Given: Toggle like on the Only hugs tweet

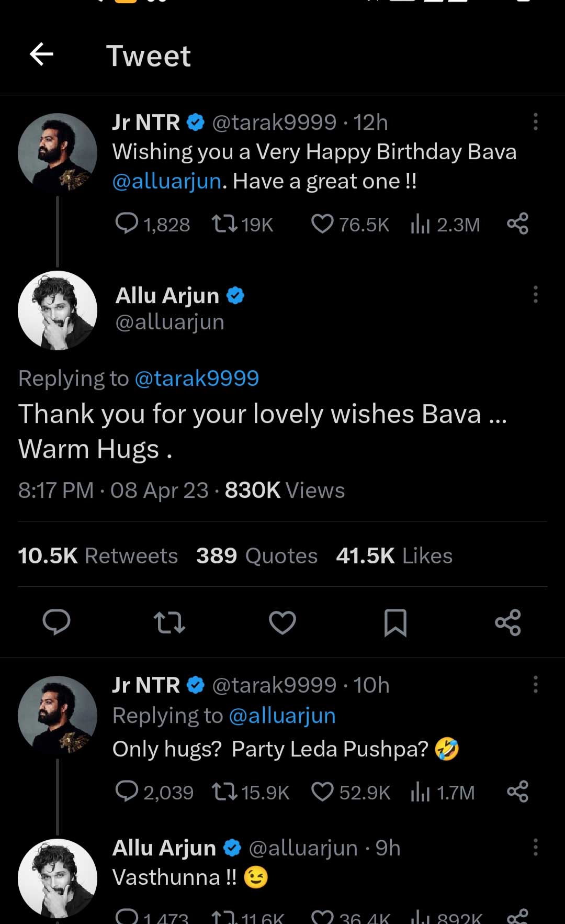Looking at the screenshot, I should coord(323,792).
